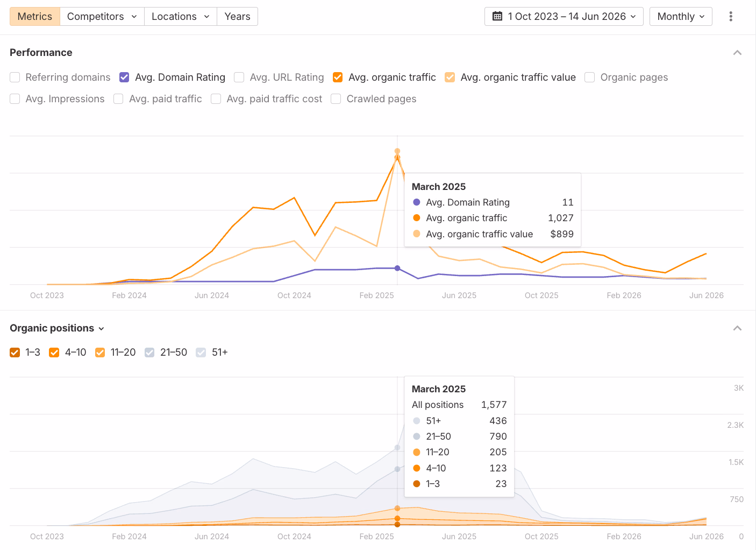
Task: Click the 1–3 legend dot in tooltip
Action: [x=417, y=484]
